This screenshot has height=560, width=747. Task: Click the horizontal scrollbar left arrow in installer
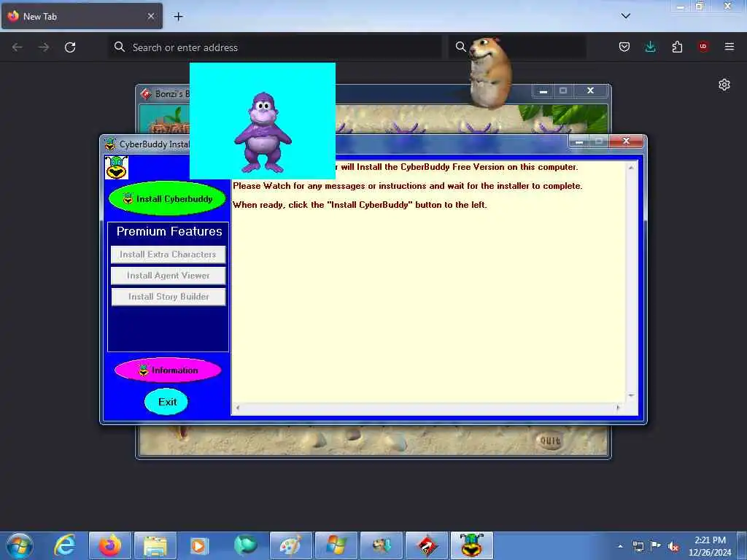tap(238, 408)
